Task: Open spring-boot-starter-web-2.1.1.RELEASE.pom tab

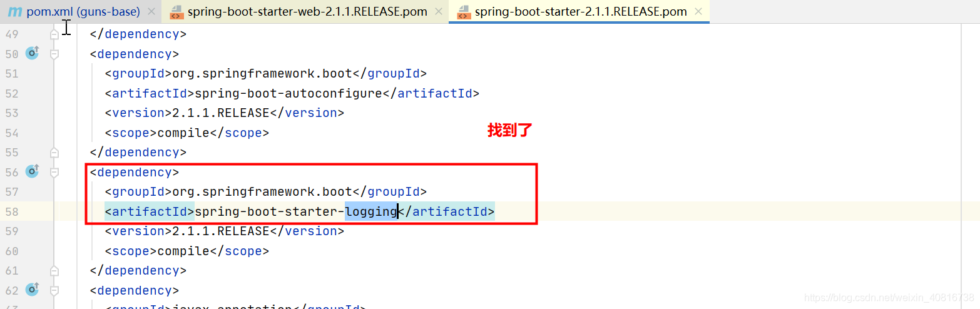Action: [x=305, y=11]
